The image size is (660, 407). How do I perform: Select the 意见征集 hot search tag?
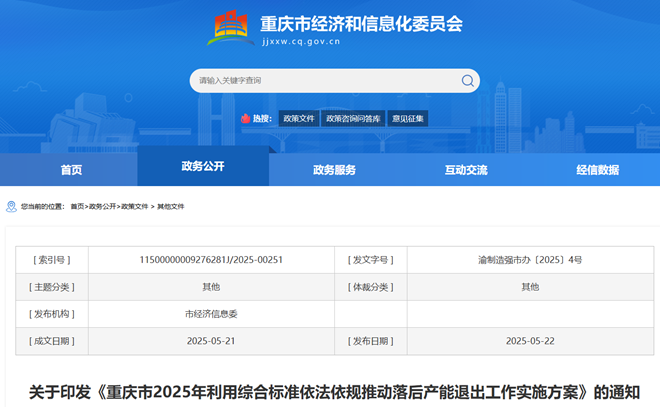click(408, 118)
